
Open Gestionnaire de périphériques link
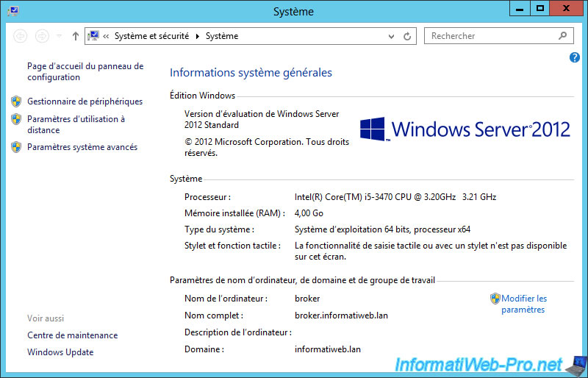[x=85, y=101]
